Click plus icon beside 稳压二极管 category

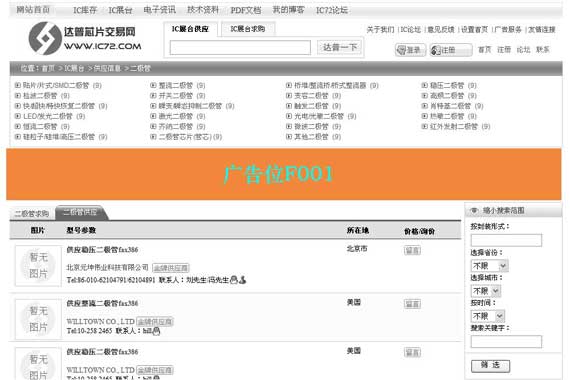click(x=424, y=85)
